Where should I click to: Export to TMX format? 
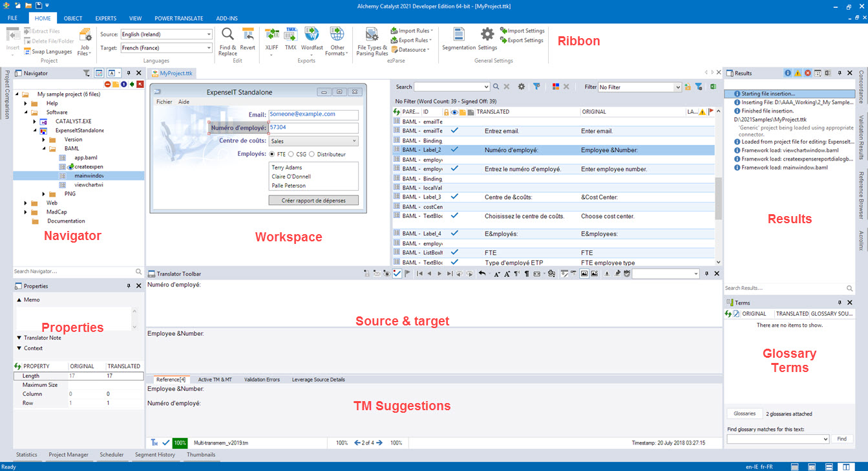pyautogui.click(x=291, y=39)
